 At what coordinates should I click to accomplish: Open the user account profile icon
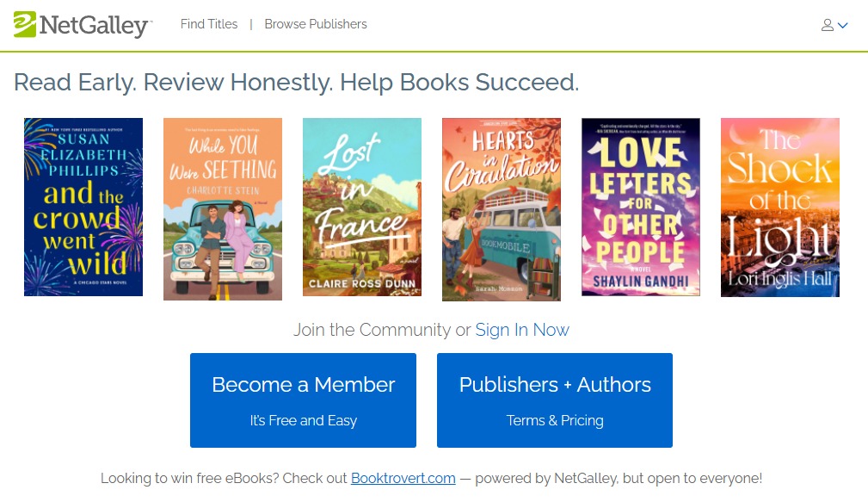828,25
